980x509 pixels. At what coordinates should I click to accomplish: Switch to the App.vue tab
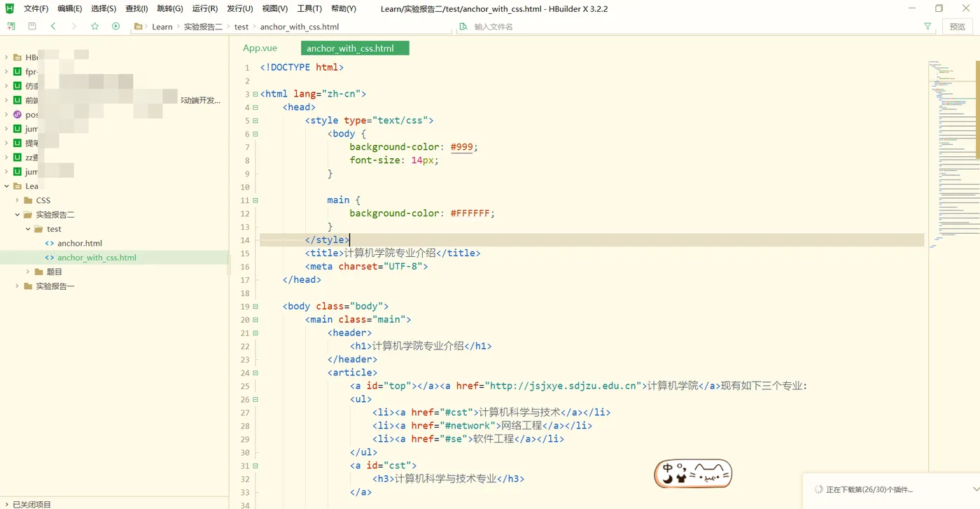pos(260,48)
